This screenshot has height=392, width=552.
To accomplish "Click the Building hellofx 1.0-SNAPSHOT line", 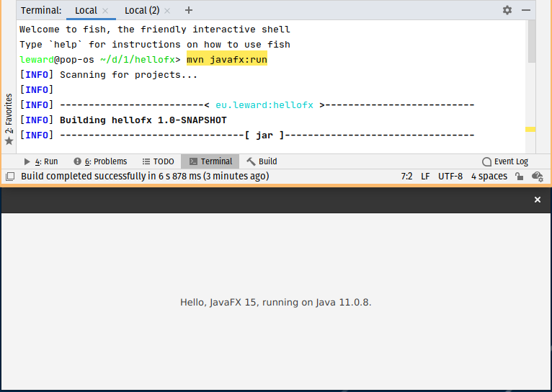I will tap(143, 120).
